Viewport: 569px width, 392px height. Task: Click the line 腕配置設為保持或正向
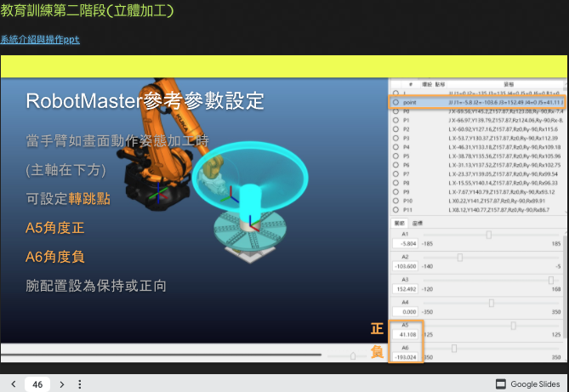[96, 286]
